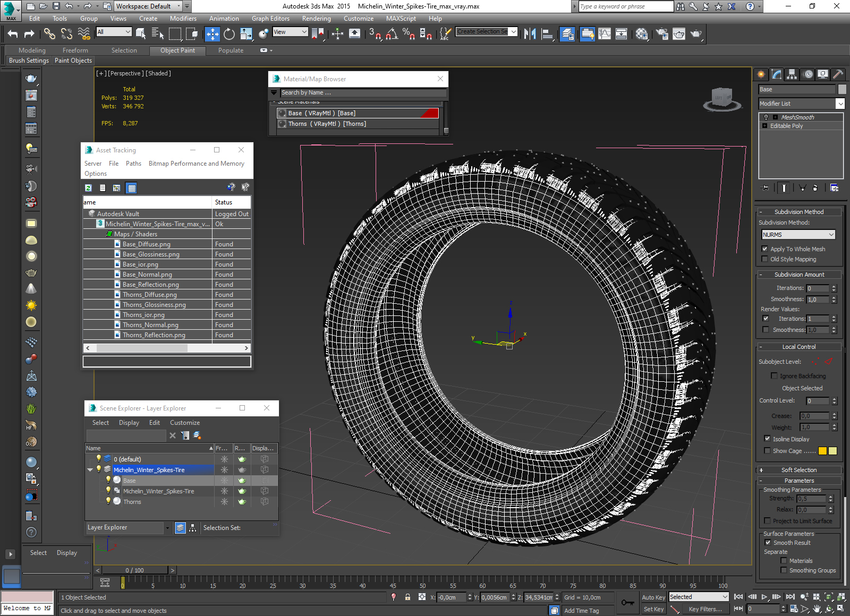This screenshot has height=616, width=850.
Task: Select Thorns VRayMtl in Material Browser
Action: (358, 124)
